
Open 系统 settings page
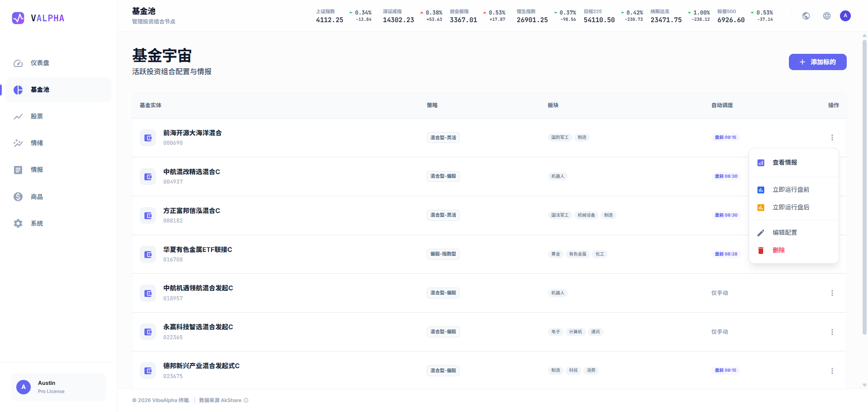point(59,223)
